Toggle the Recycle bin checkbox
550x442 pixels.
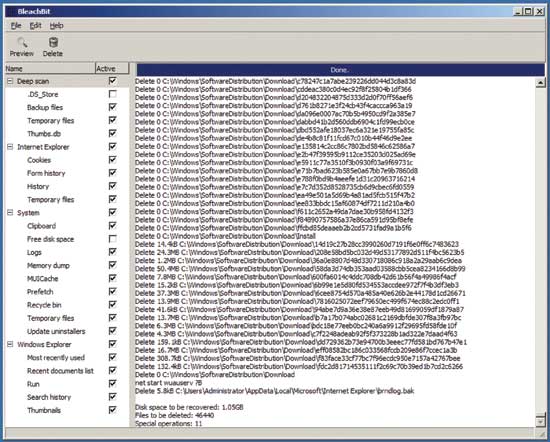[x=113, y=304]
